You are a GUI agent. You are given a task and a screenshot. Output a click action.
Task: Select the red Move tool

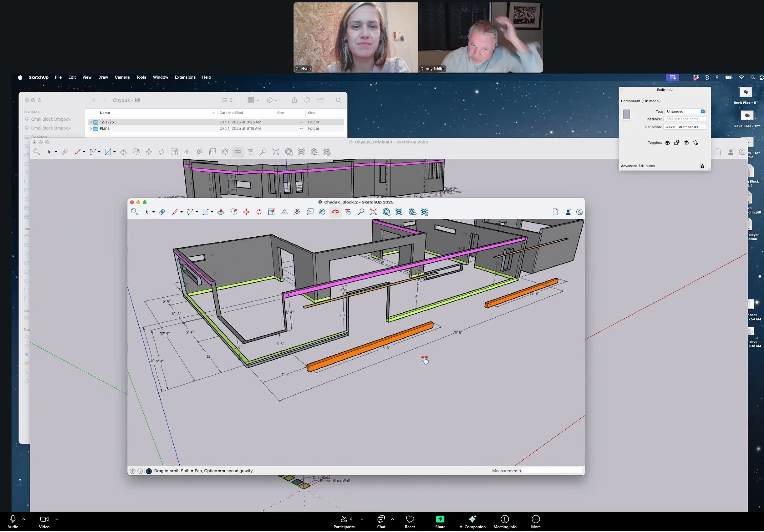pyautogui.click(x=246, y=212)
